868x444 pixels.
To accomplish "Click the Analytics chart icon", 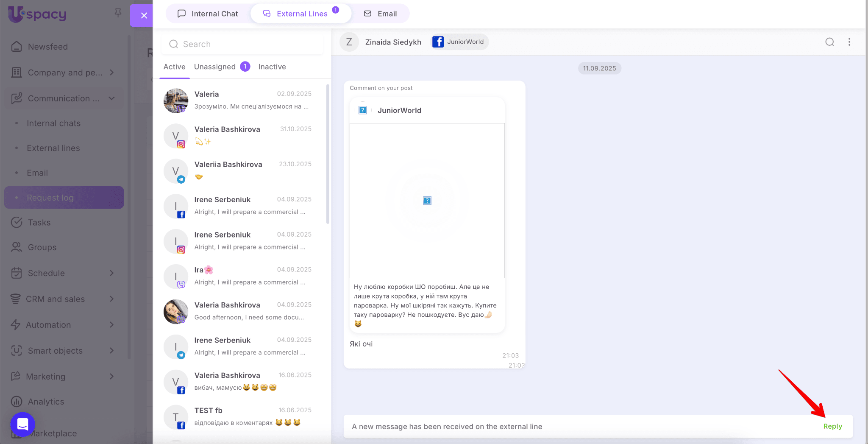I will coord(17,402).
